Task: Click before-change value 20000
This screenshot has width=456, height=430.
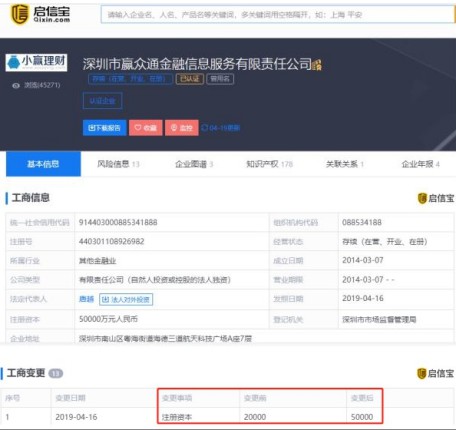Action: point(255,417)
